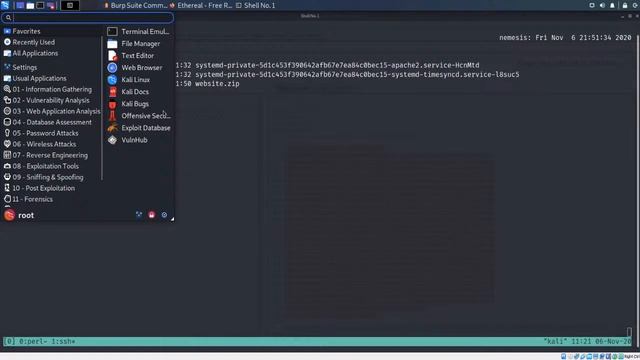Viewport: 640px width, 360px height.
Task: Switch to Shell No. 1 taskbar button
Action: (256, 6)
